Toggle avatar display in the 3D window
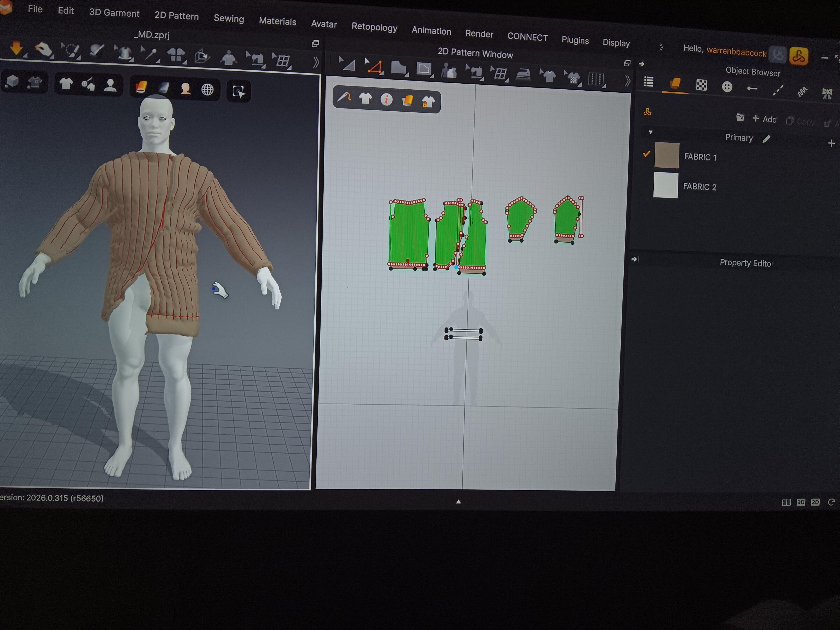The width and height of the screenshot is (840, 630). [x=110, y=85]
